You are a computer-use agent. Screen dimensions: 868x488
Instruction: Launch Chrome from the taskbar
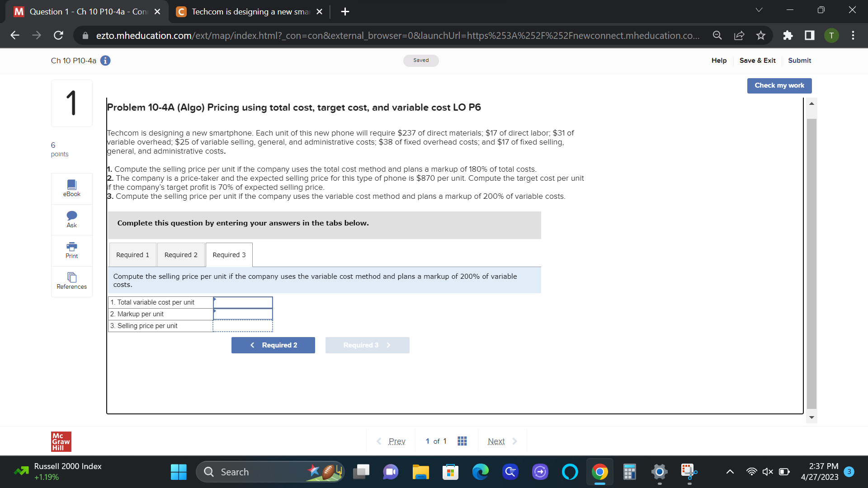(599, 471)
